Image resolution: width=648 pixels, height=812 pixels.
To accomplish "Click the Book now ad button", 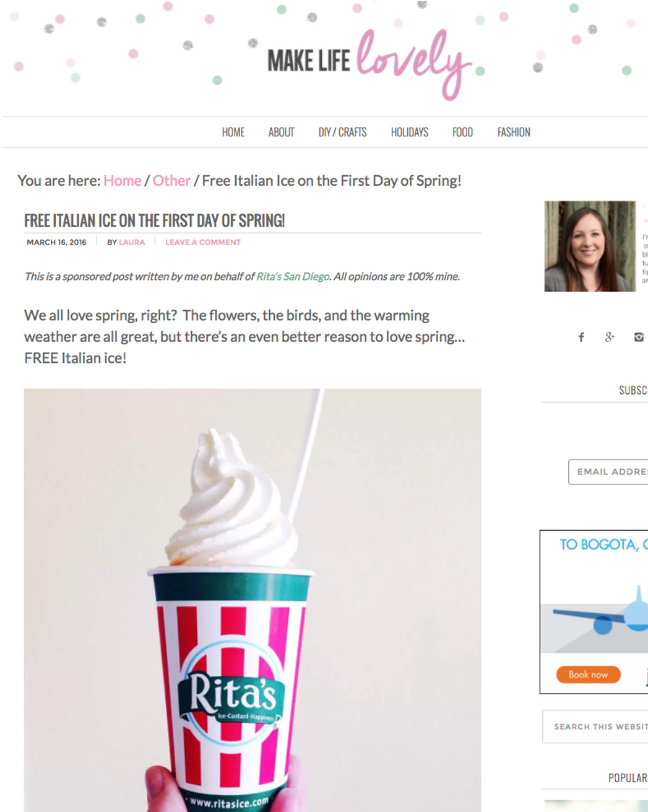I will coord(589,674).
